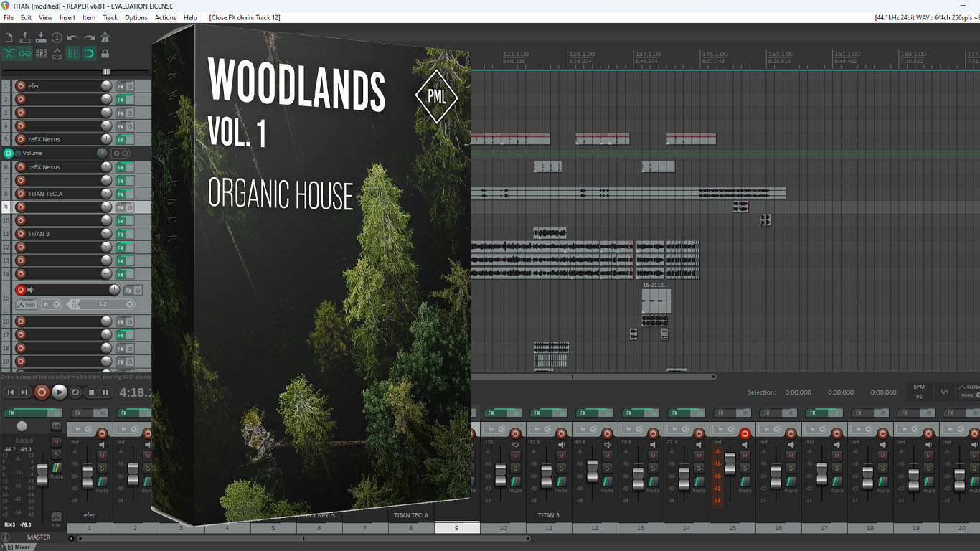Click the 4/4 time signature field

944,392
